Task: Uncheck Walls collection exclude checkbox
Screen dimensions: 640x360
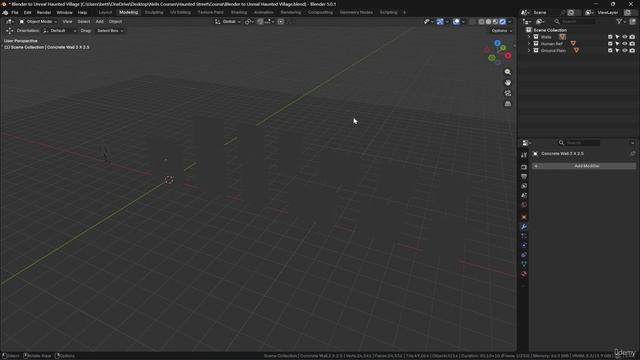Action: pyautogui.click(x=610, y=37)
